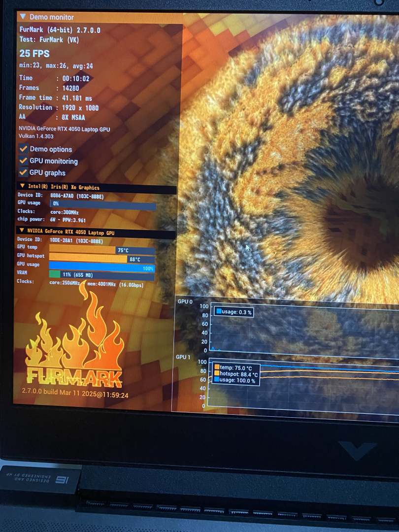The width and height of the screenshot is (399, 532).
Task: Click the min:23, max:26, avg:24 line
Action: click(x=56, y=66)
